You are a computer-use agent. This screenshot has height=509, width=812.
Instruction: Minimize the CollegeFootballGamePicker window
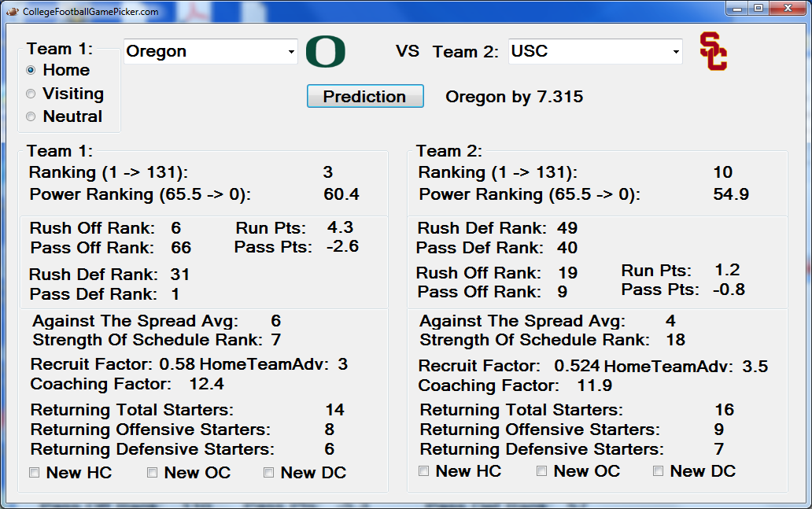click(x=737, y=9)
